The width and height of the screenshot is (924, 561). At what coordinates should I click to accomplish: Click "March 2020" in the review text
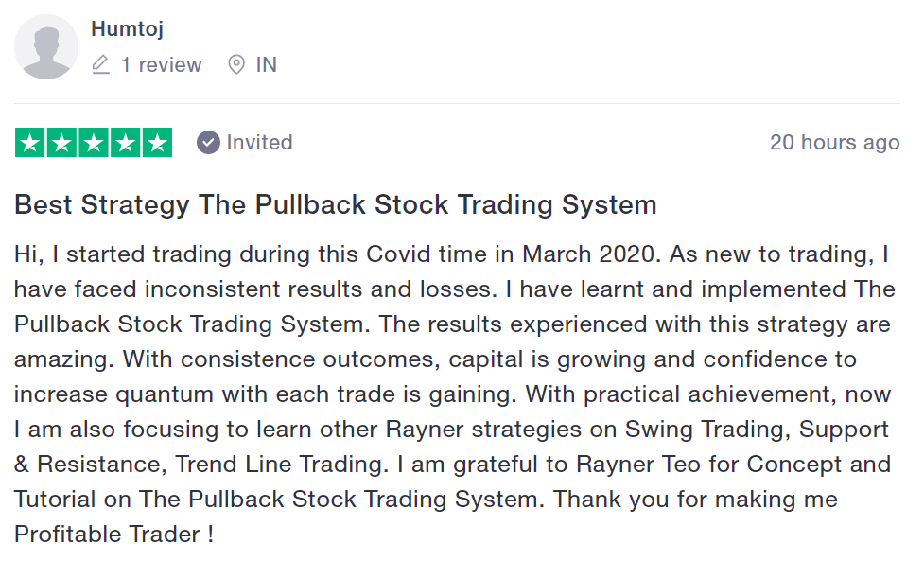tap(588, 254)
